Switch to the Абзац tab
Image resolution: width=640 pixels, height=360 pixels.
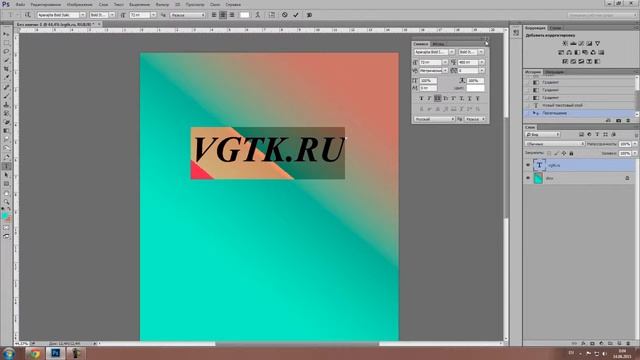tap(438, 44)
